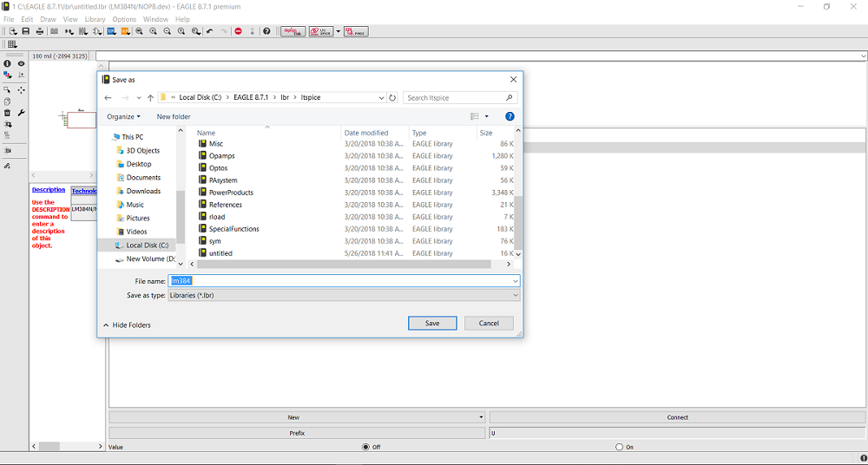Open the Edit menu
868x465 pixels.
27,19
